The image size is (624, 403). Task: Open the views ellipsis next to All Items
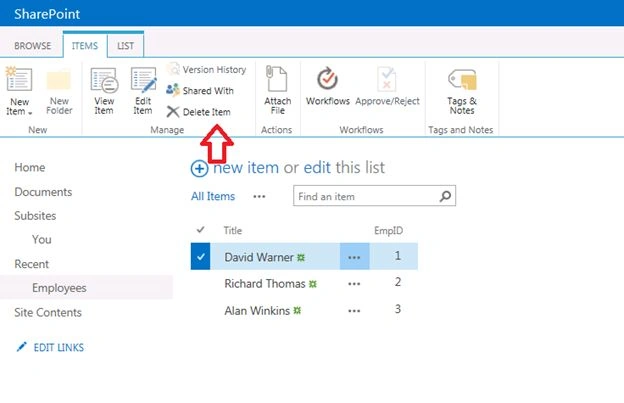pyautogui.click(x=259, y=197)
